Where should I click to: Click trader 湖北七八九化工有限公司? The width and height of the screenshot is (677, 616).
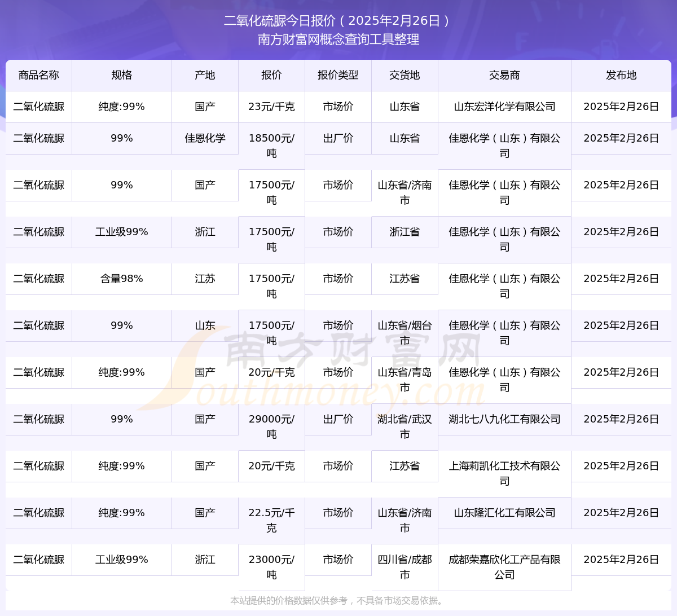[504, 419]
